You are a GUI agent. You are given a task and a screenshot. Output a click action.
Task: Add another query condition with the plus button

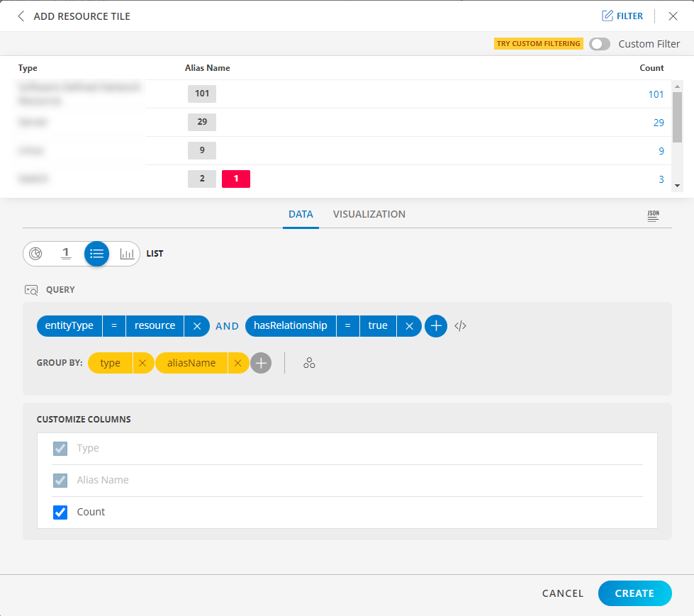435,325
